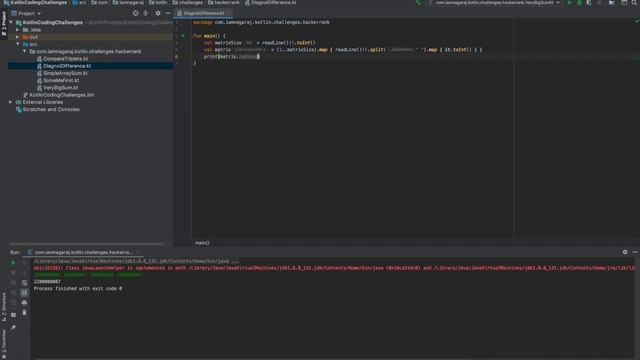Click Up the Stack Trace arrow in Run panel

pos(24,263)
